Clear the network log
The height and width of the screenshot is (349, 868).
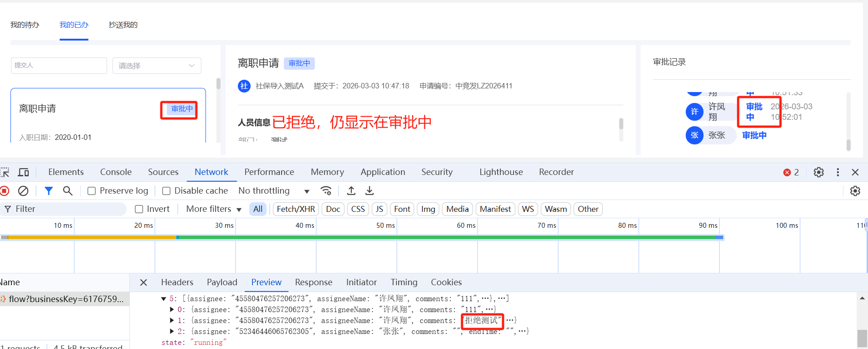tap(23, 191)
